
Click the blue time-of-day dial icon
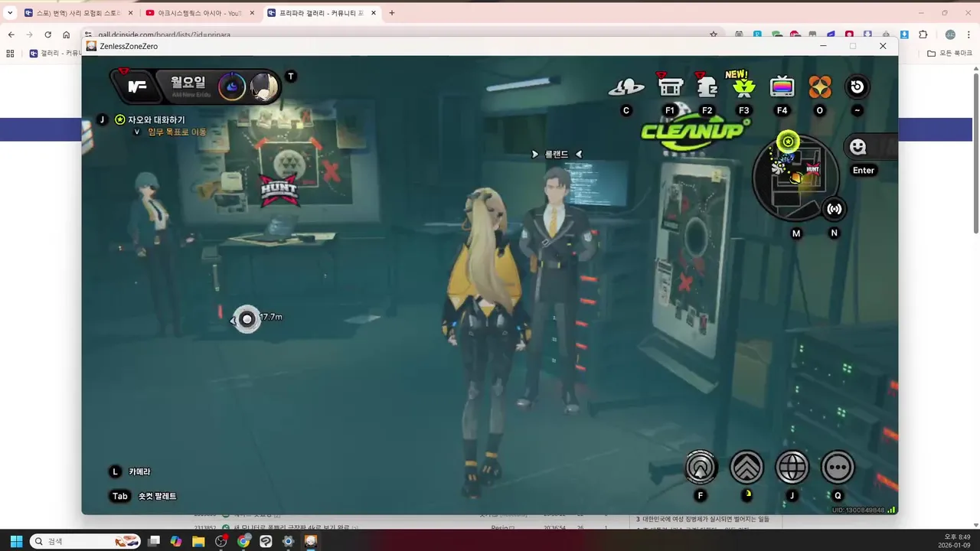pos(232,86)
